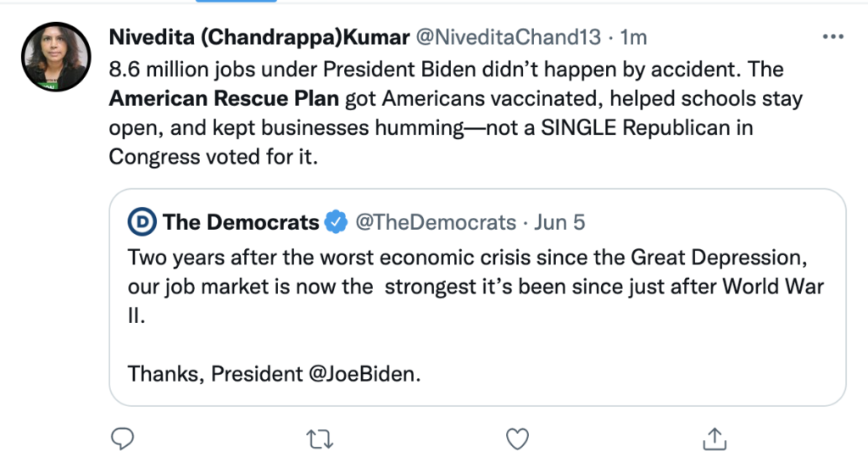Click The Democrats logo icon
Image resolution: width=868 pixels, height=468 pixels.
coord(141,223)
